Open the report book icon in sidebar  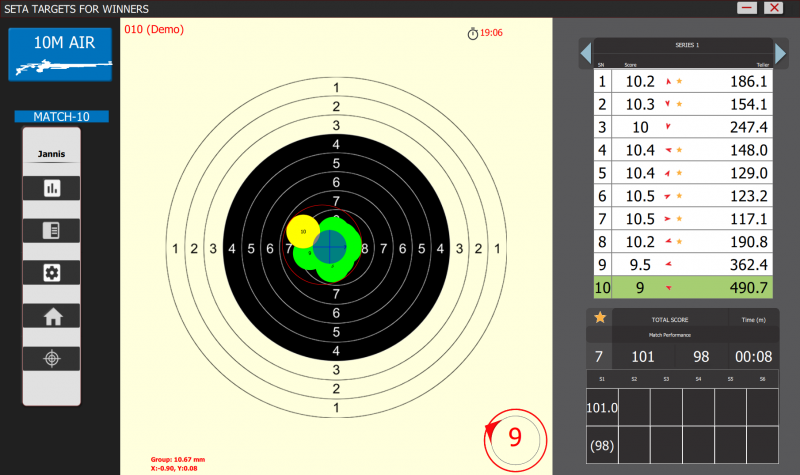point(51,230)
